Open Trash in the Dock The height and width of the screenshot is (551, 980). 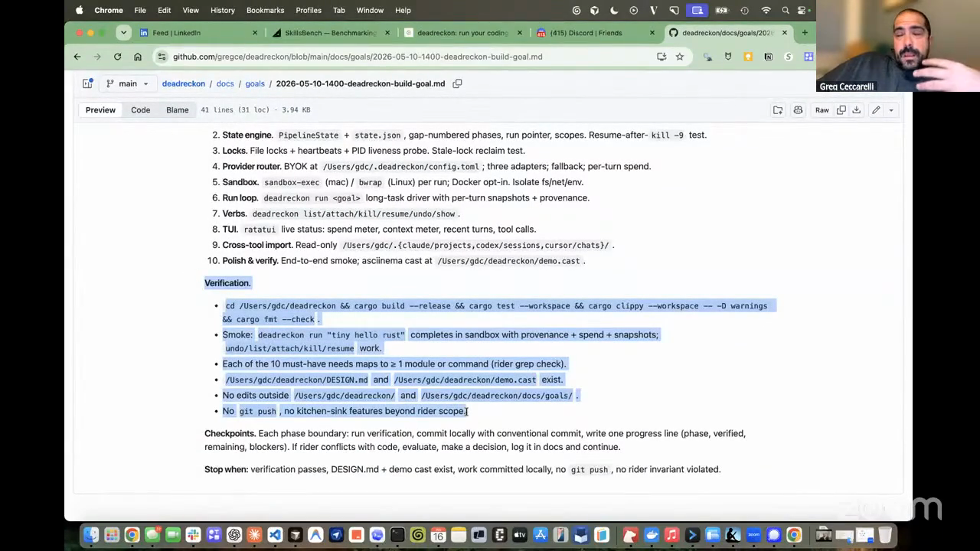(885, 535)
